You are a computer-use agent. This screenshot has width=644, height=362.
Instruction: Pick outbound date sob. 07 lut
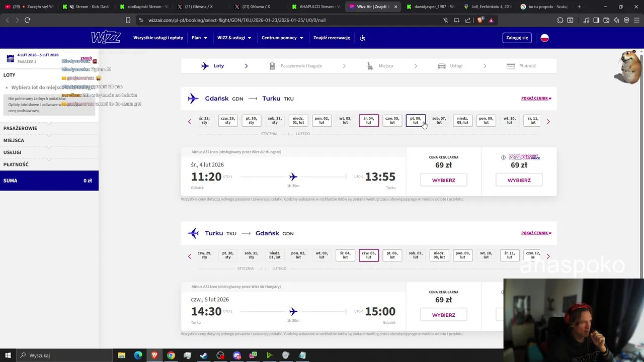tap(439, 121)
